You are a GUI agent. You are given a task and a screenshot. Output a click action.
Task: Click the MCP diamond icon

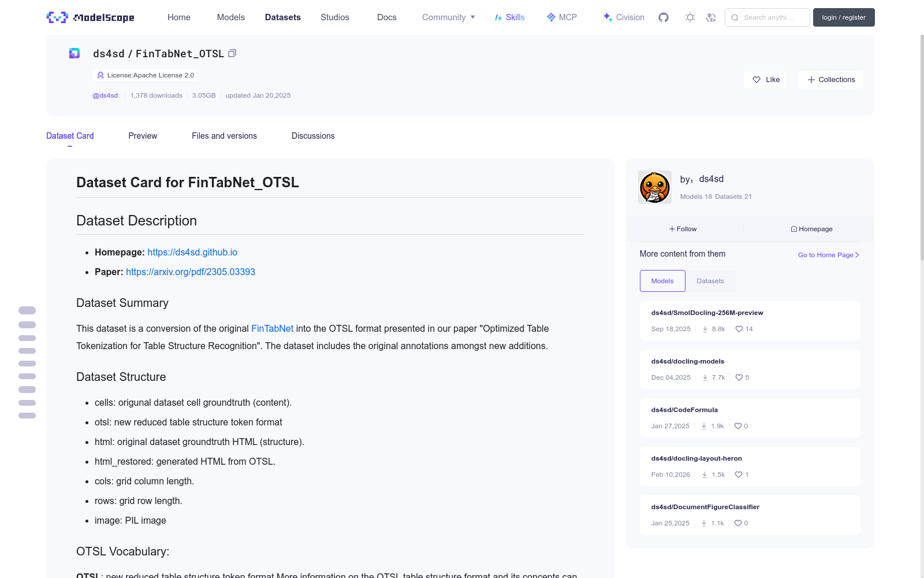click(x=551, y=17)
